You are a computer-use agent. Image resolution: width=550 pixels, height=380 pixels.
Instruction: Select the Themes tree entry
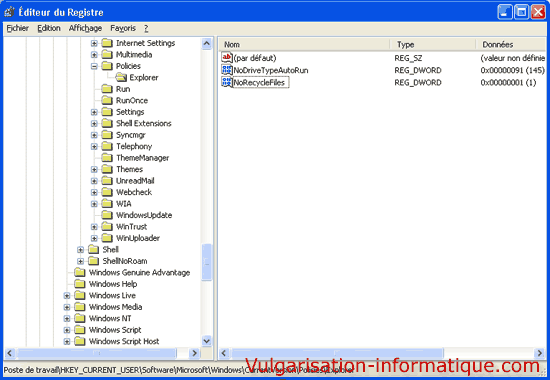point(129,169)
